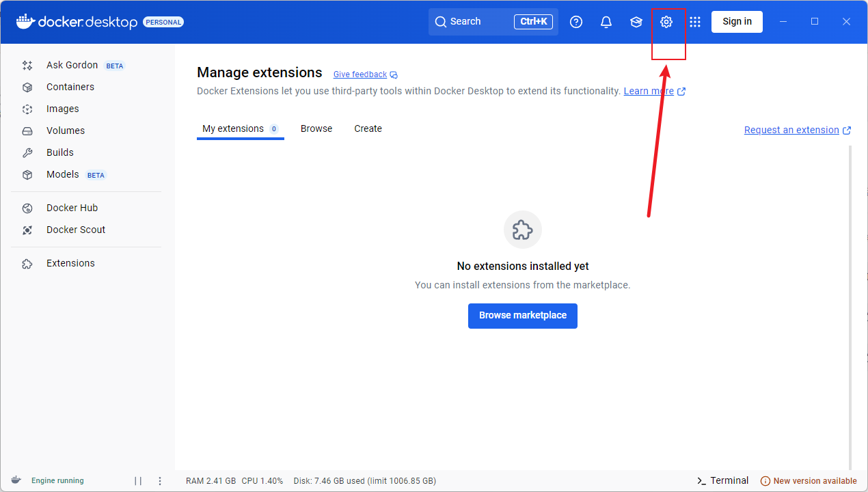The height and width of the screenshot is (492, 868).
Task: Click the Ask Gordon sparkle icon
Action: tap(27, 66)
